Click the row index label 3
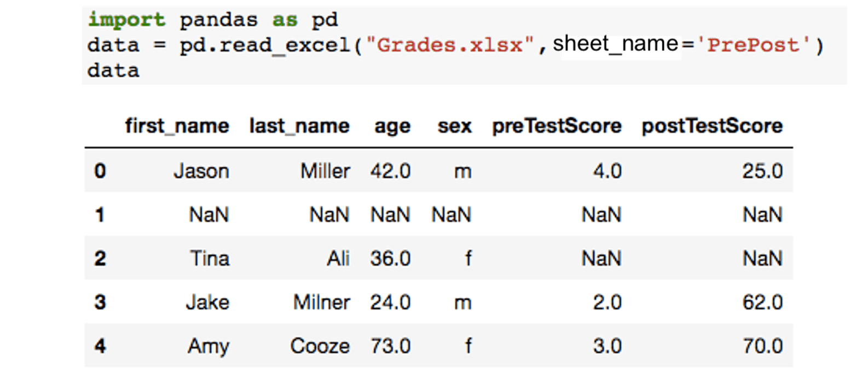Viewport: 868px width, 385px height. click(x=100, y=302)
